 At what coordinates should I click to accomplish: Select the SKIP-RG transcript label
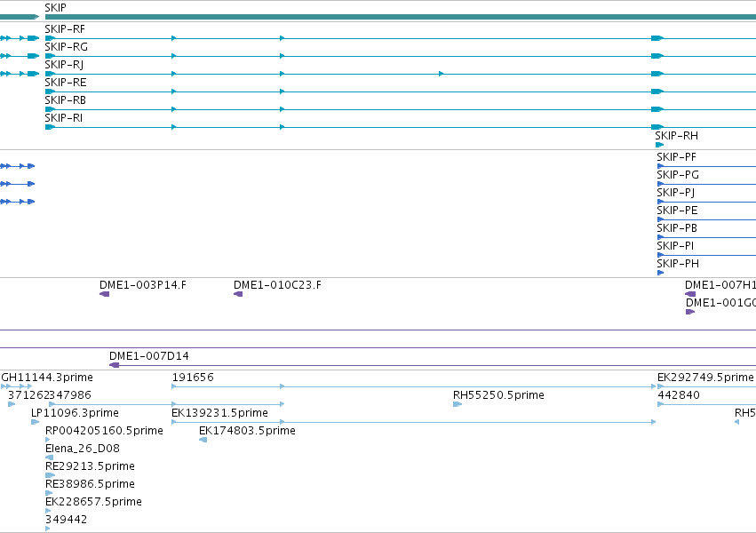[x=66, y=47]
